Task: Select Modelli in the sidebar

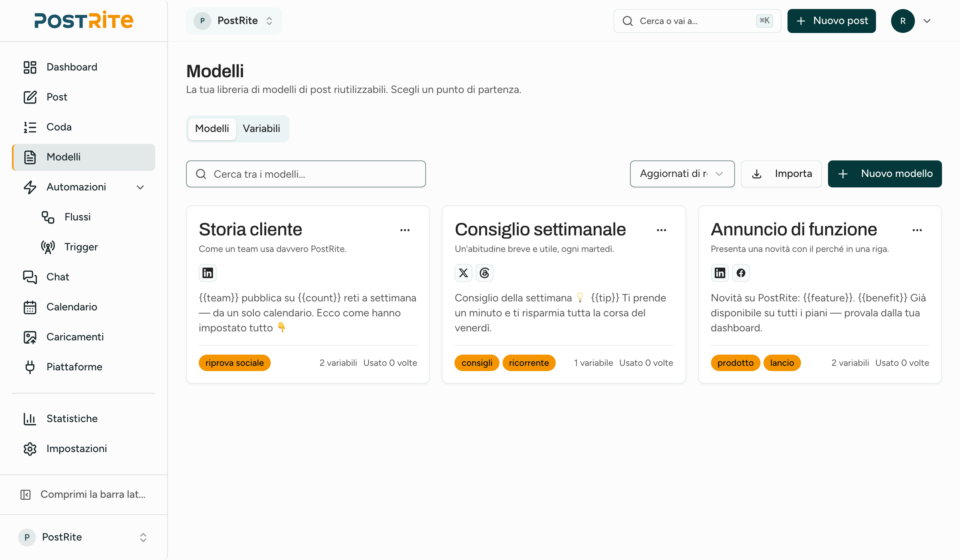Action: (x=83, y=157)
